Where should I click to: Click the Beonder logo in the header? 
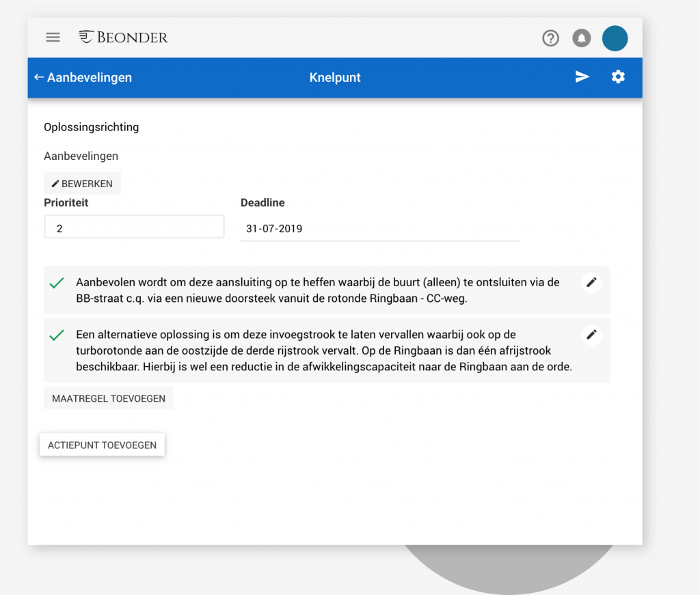coord(123,38)
